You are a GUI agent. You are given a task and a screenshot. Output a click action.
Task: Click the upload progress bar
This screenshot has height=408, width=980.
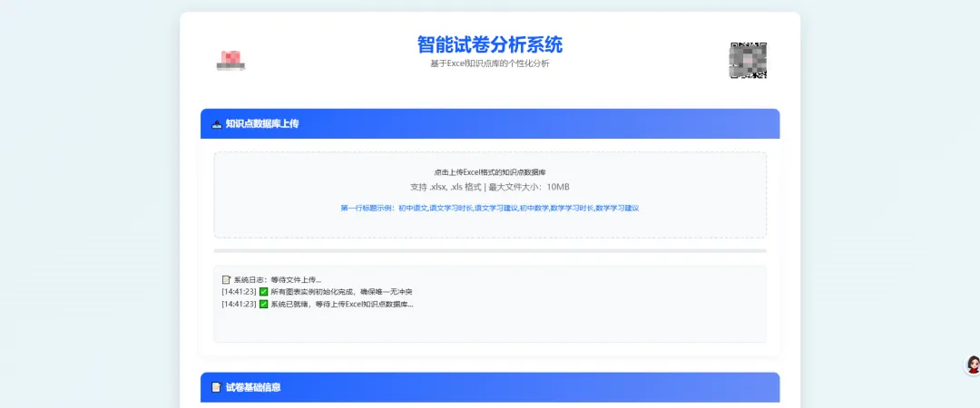click(x=490, y=250)
